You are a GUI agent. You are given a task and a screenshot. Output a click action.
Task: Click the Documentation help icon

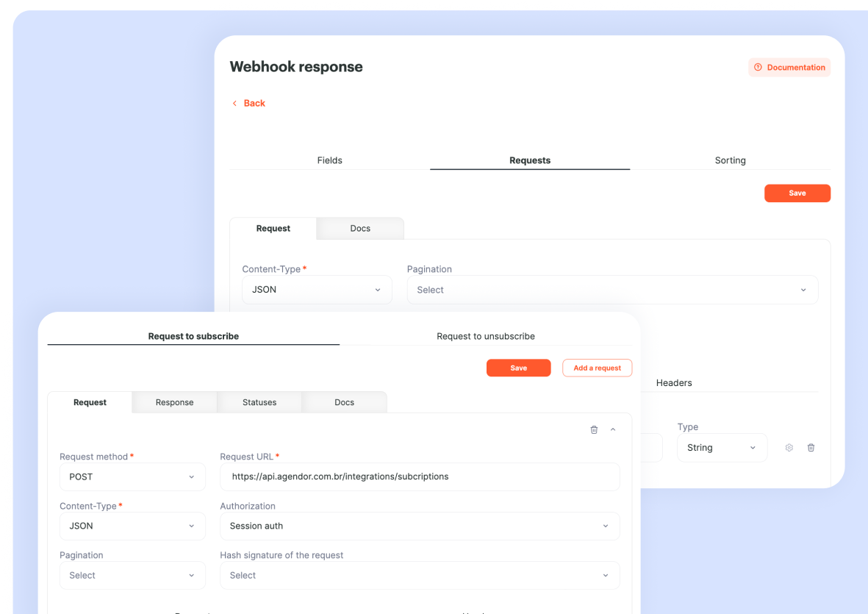pos(758,67)
